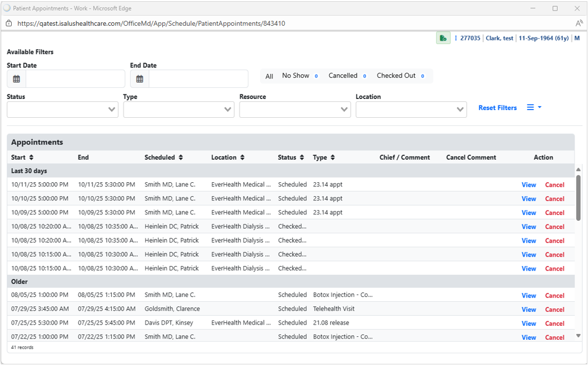Click the browser Read Aloud icon
Viewport: 588px width, 365px height.
[579, 23]
